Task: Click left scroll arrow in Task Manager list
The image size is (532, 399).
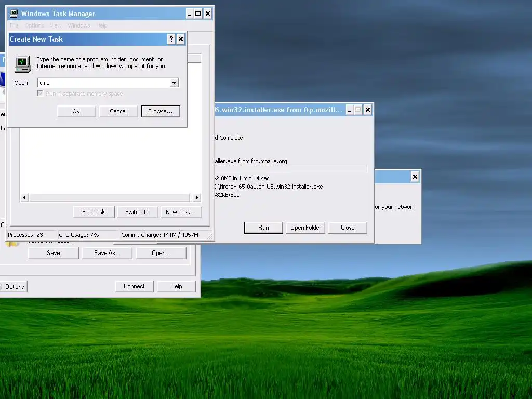Action: pos(24,197)
